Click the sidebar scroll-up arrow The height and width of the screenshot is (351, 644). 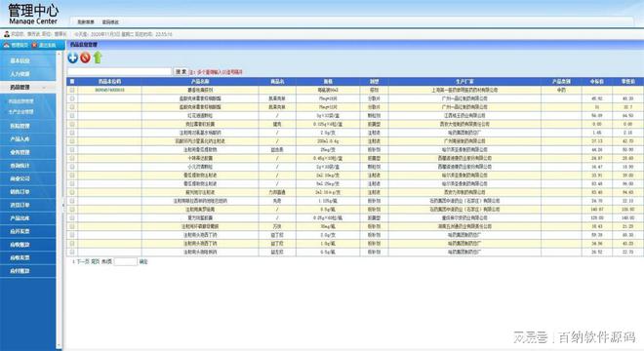(59, 54)
